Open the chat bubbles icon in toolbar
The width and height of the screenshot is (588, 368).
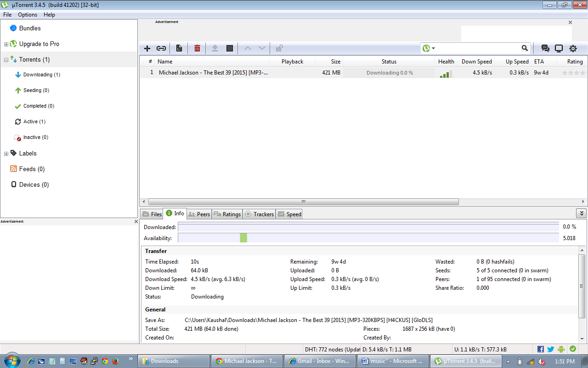click(545, 48)
